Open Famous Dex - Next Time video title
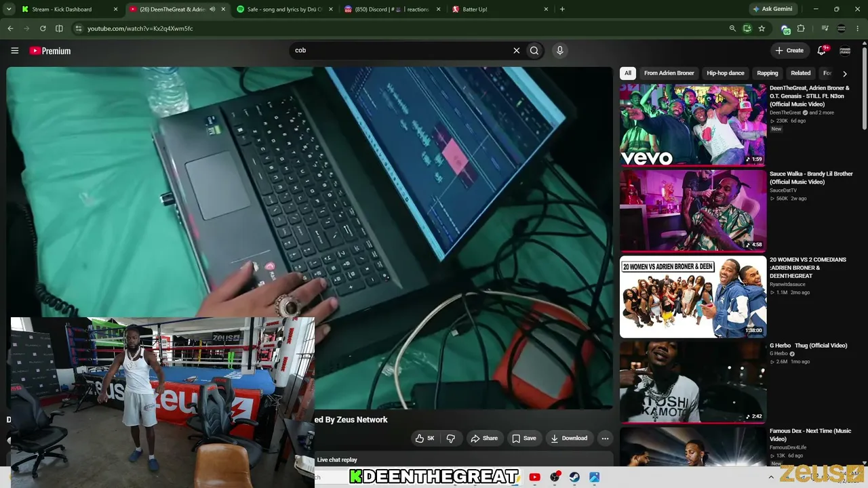 coord(810,435)
